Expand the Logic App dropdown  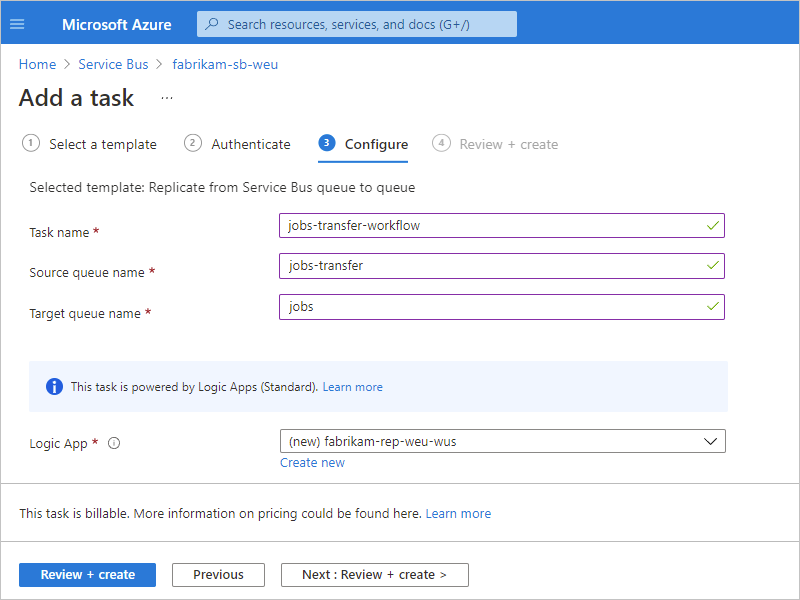[x=711, y=441]
